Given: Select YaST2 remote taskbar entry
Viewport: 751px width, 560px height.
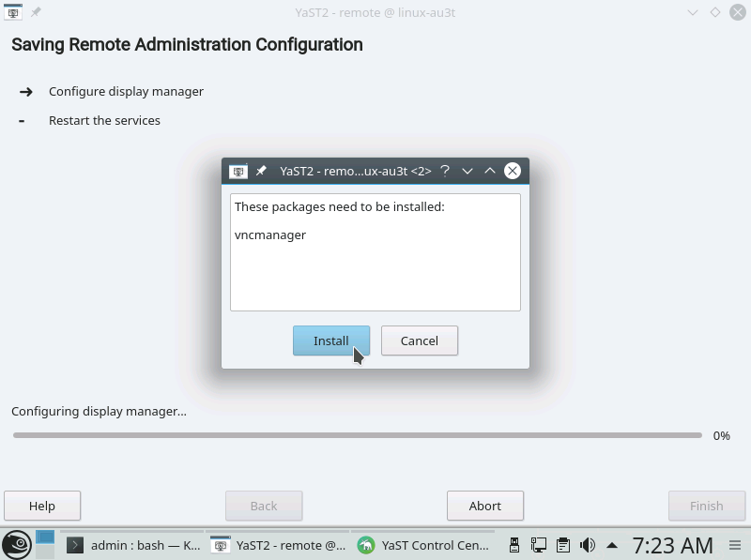Looking at the screenshot, I should (278, 545).
